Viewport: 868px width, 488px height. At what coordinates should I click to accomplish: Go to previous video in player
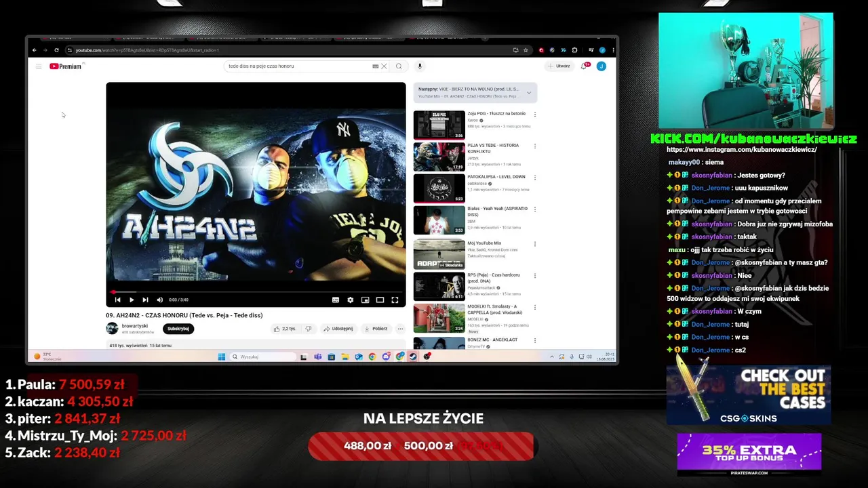pos(117,300)
